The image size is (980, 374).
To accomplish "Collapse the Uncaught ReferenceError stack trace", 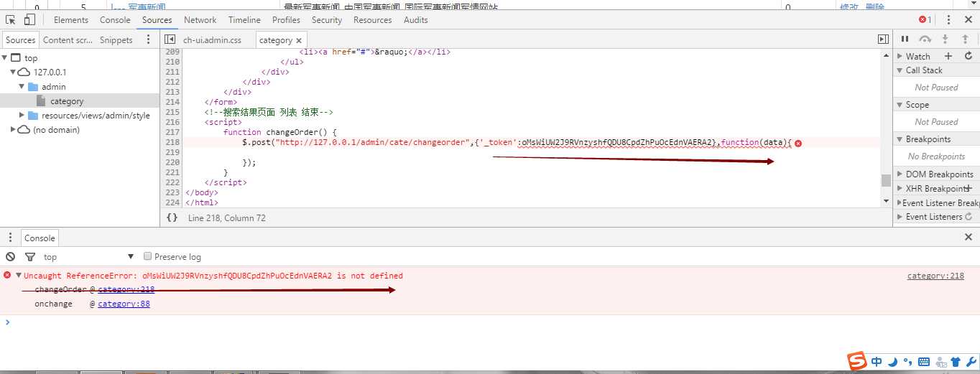I will coord(18,276).
